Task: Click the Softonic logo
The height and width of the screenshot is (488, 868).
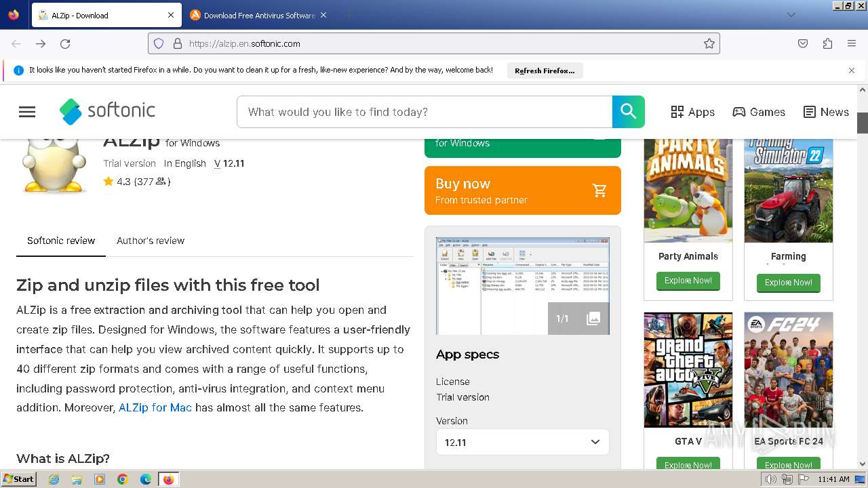Action: tap(107, 111)
